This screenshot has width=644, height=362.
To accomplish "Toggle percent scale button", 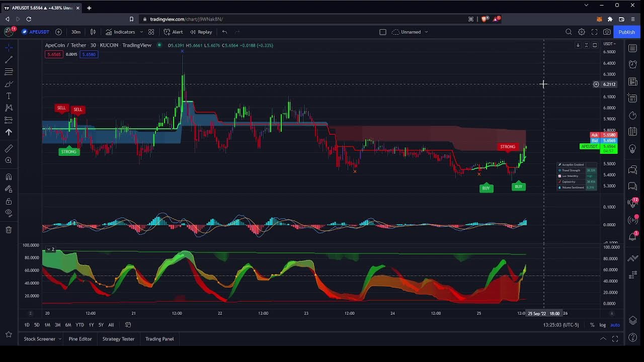I will tap(592, 325).
